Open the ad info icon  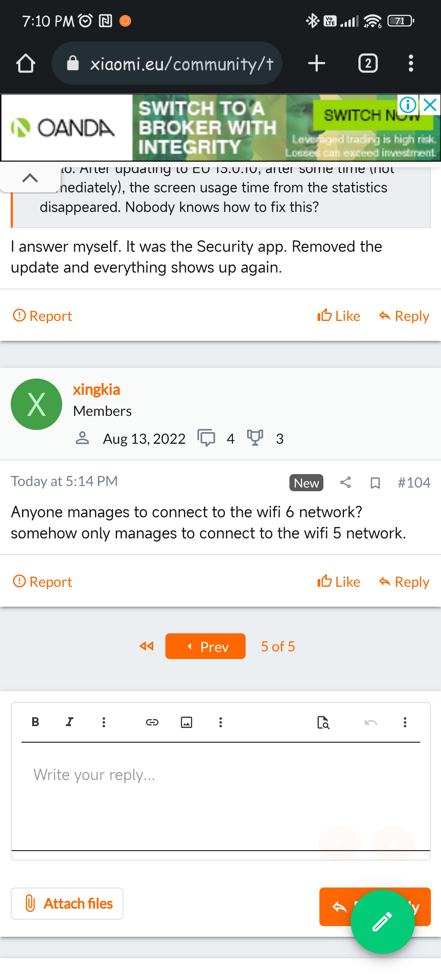tap(408, 105)
